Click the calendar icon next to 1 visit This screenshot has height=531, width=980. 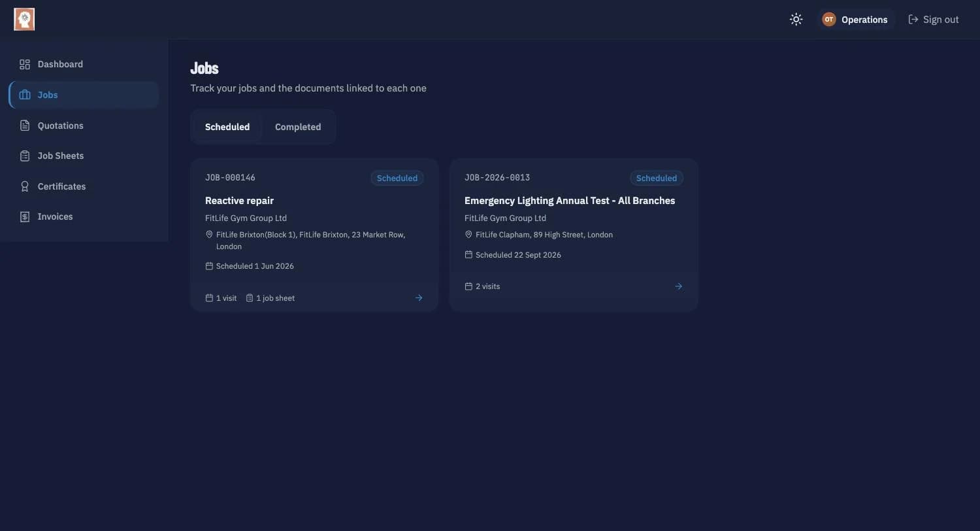point(209,298)
